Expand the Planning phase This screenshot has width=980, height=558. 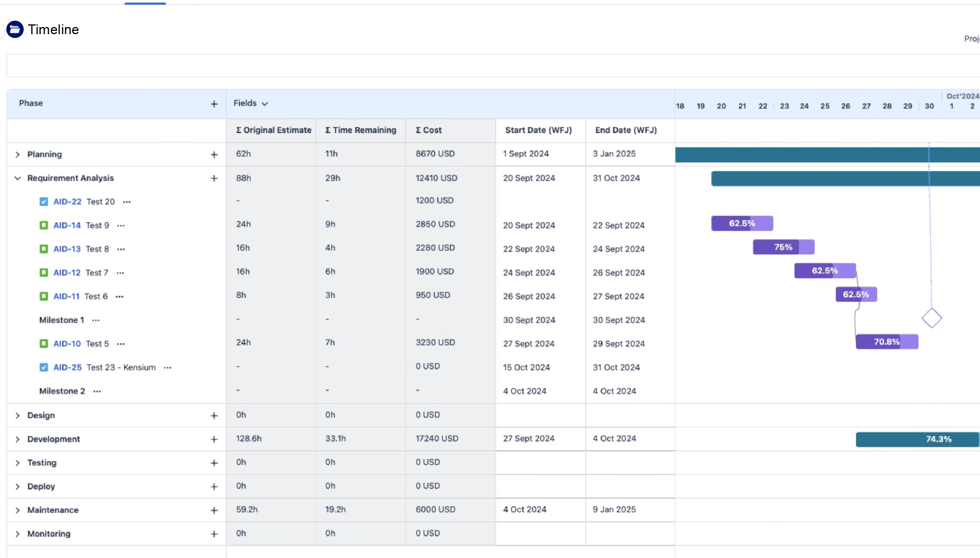point(17,155)
